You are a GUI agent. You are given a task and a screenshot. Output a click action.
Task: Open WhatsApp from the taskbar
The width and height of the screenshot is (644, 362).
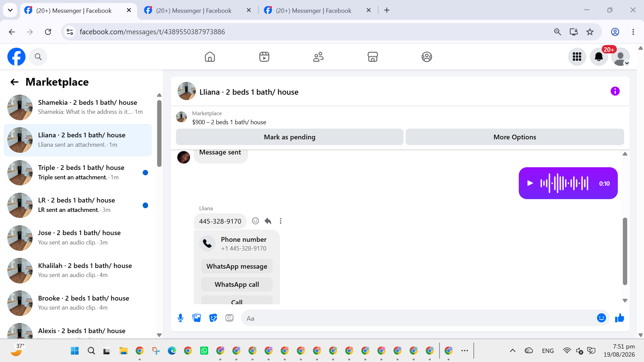[x=204, y=351]
